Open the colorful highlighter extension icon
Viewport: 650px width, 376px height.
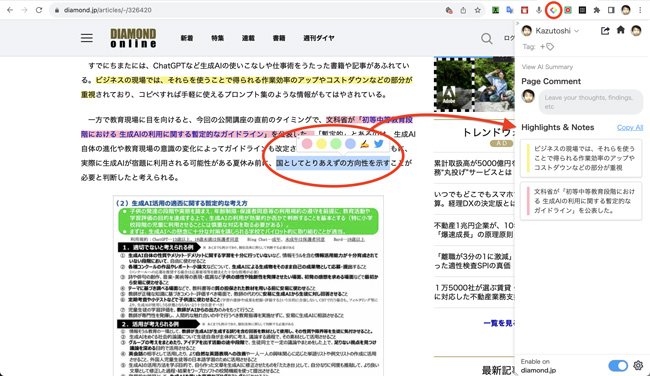tap(553, 10)
